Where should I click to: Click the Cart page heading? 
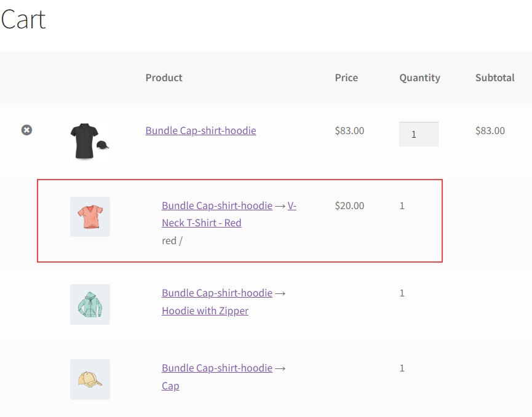click(23, 19)
